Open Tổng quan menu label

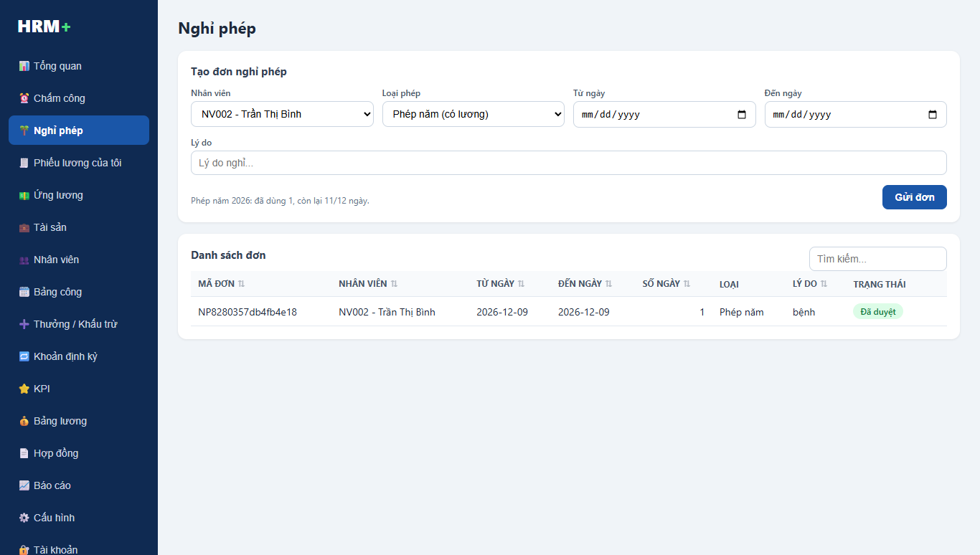click(x=57, y=66)
